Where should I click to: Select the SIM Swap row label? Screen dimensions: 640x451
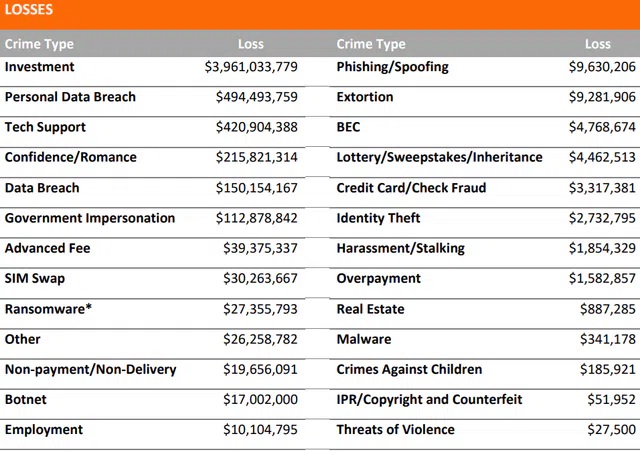(35, 278)
